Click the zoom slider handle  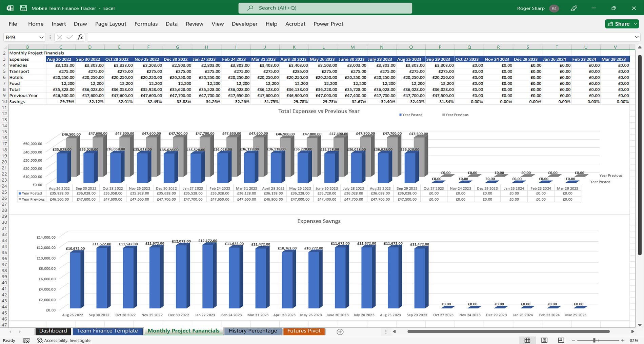595,340
